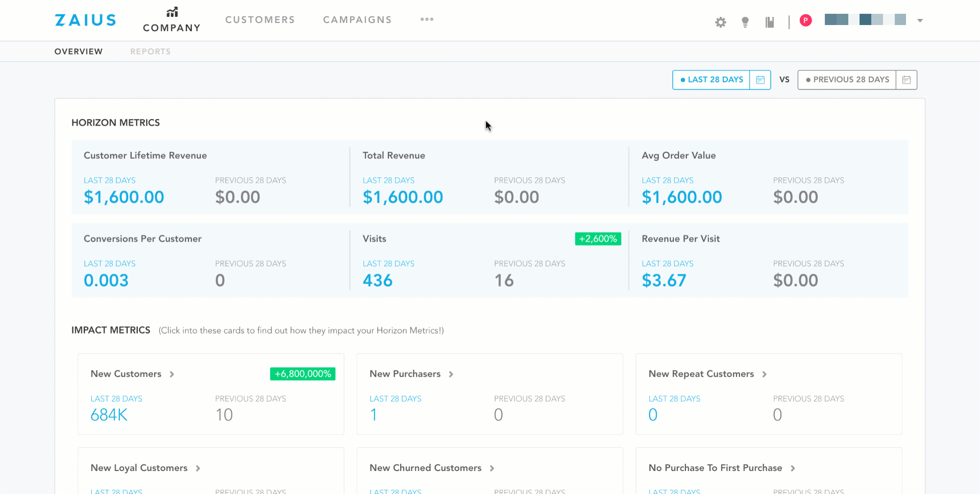
Task: Click the Zaius logo
Action: (x=85, y=20)
